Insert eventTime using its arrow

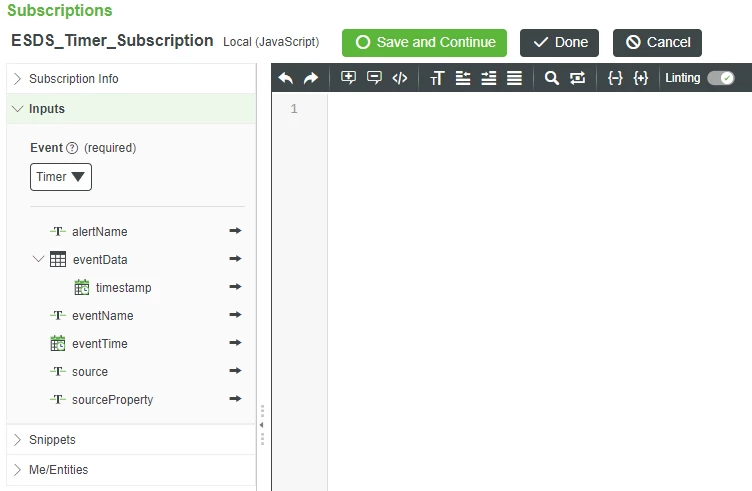(x=235, y=343)
